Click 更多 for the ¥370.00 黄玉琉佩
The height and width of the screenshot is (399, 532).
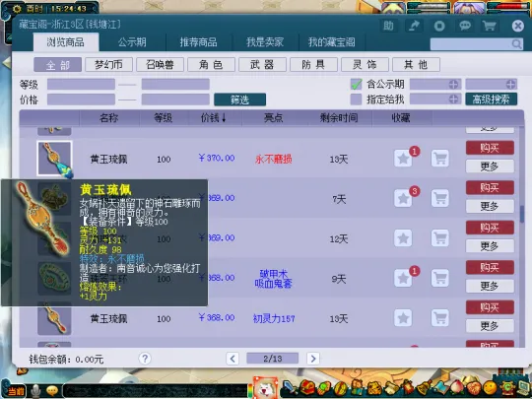pos(490,166)
